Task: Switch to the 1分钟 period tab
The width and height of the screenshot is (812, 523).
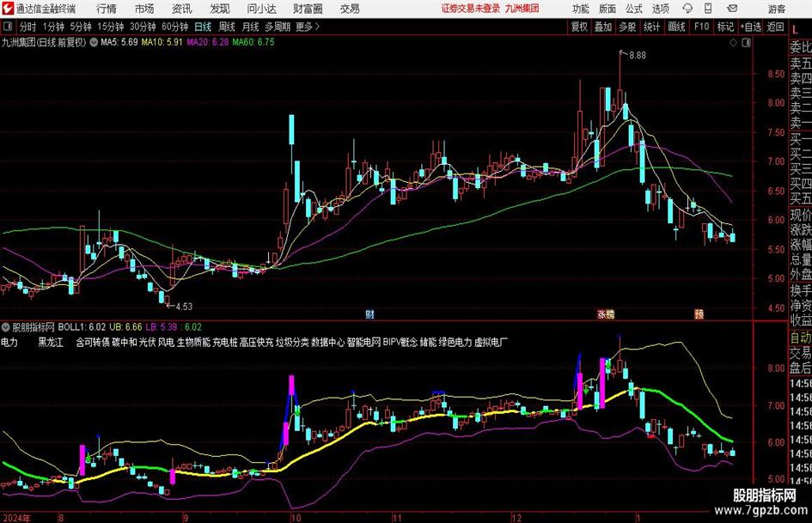Action: click(x=53, y=27)
